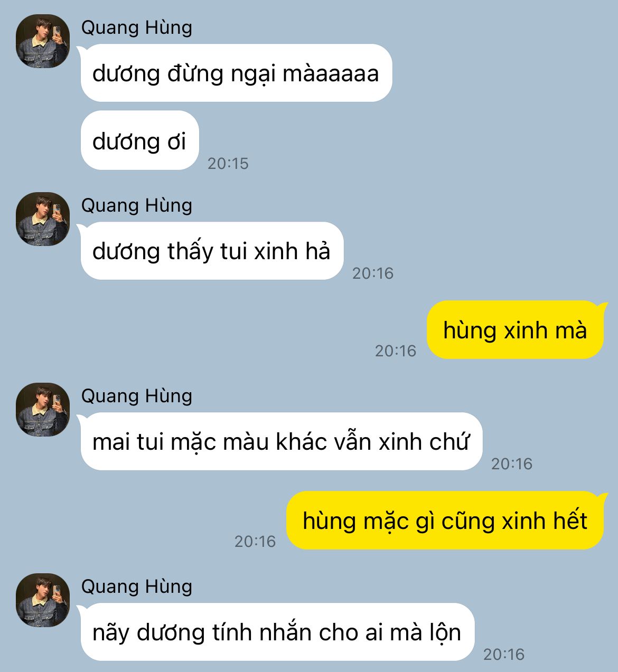
Task: Select the 'dương đừng ngại màaaaaa' message bubble
Action: [x=236, y=73]
